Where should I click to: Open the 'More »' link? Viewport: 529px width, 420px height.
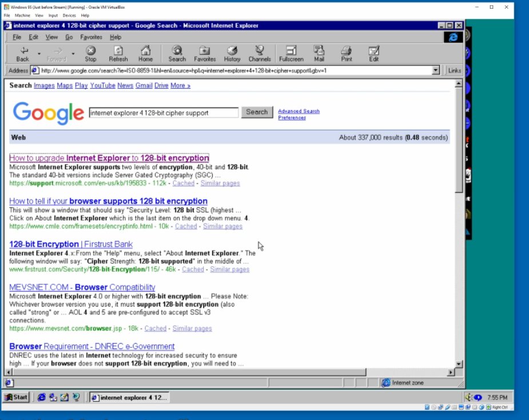pos(180,85)
